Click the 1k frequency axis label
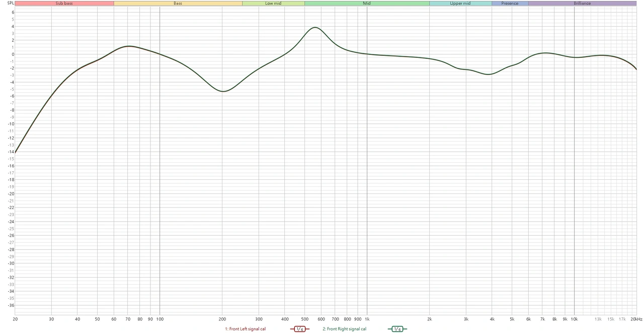The width and height of the screenshot is (644, 333). (367, 319)
